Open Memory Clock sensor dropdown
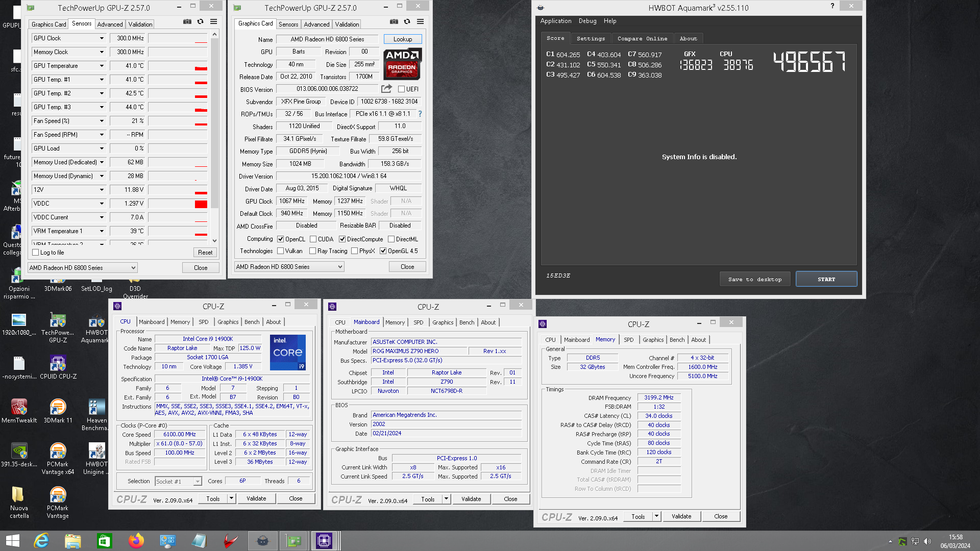 click(102, 52)
